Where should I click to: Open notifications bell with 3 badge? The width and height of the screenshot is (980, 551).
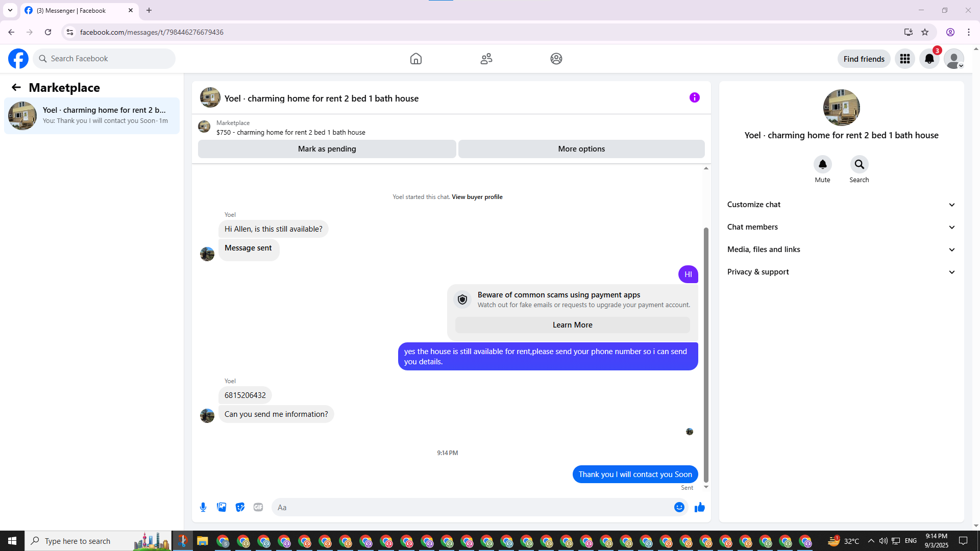point(929,59)
